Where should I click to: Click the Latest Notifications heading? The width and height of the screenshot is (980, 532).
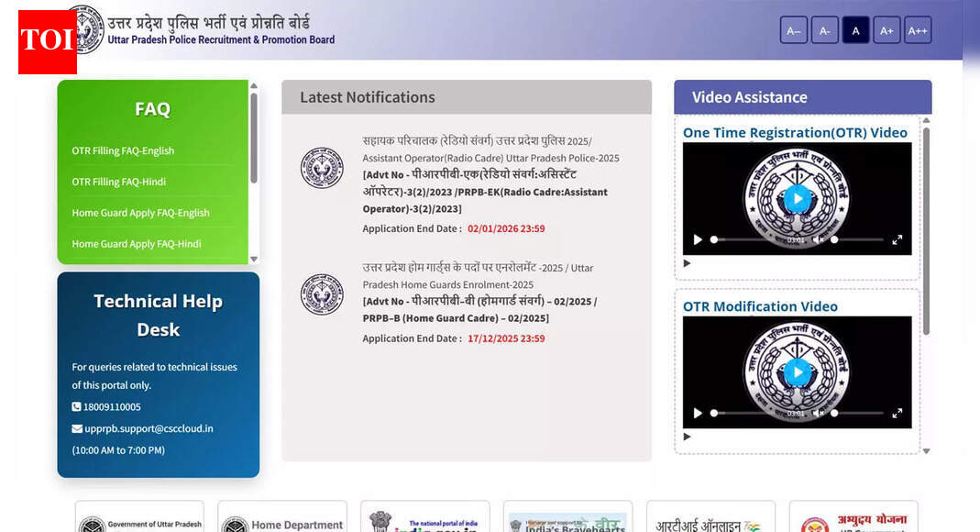367,97
